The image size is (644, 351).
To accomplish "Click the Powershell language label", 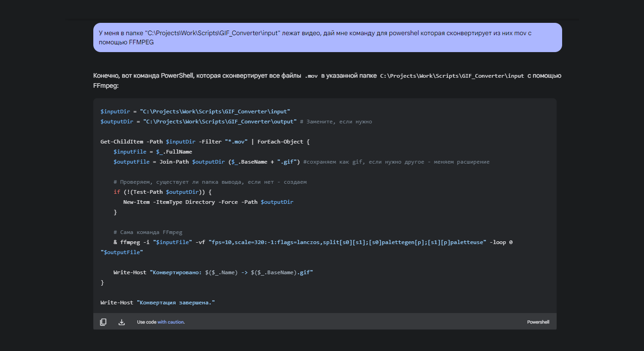I will tap(538, 322).
